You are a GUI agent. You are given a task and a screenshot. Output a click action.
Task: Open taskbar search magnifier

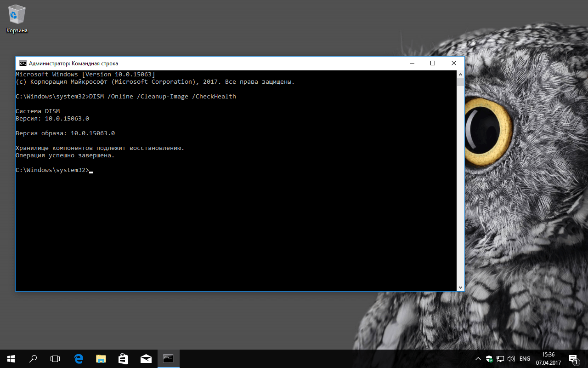33,358
